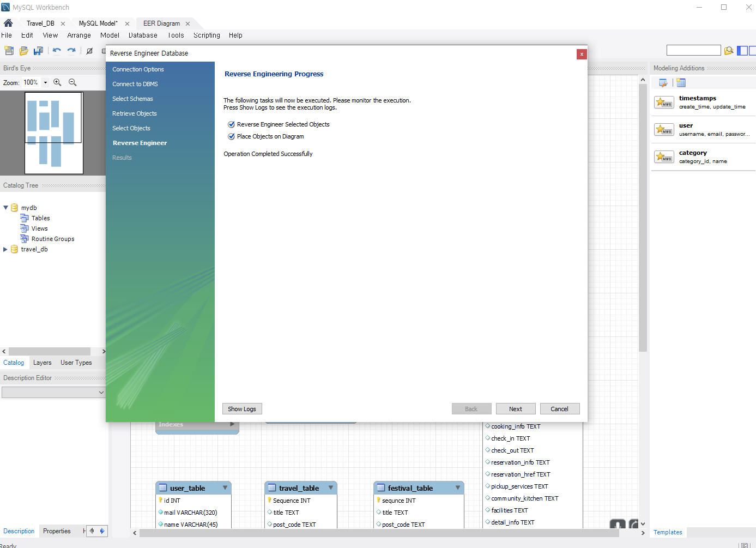
Task: Go to the Workbench home screen icon
Action: pyautogui.click(x=8, y=23)
